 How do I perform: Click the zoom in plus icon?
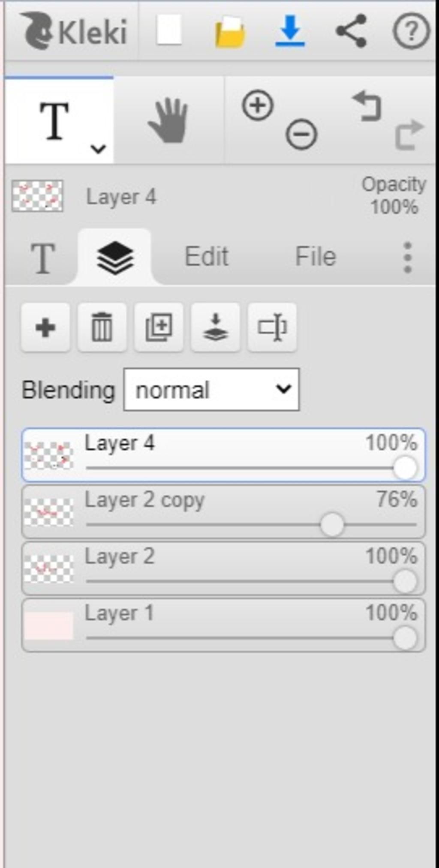pyautogui.click(x=258, y=105)
